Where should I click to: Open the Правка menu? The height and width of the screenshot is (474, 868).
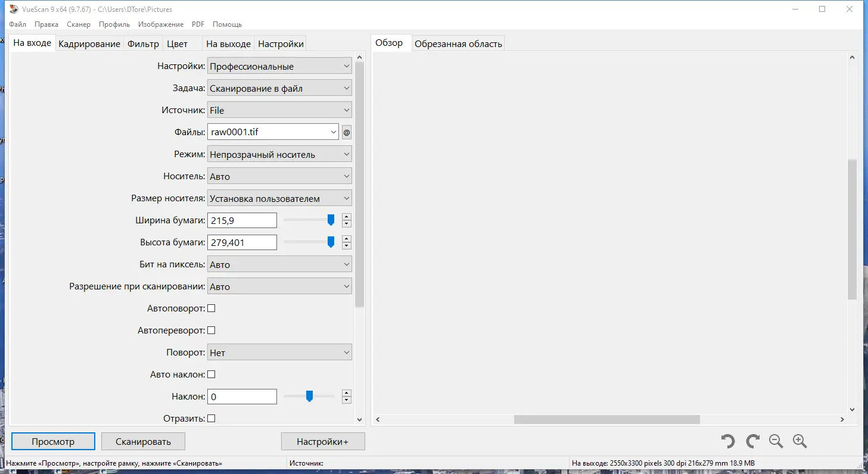[x=46, y=24]
